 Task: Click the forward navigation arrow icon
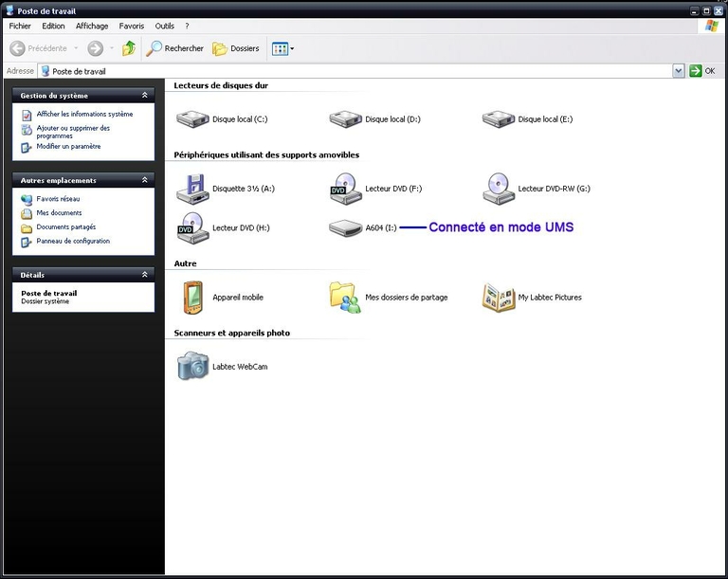95,48
